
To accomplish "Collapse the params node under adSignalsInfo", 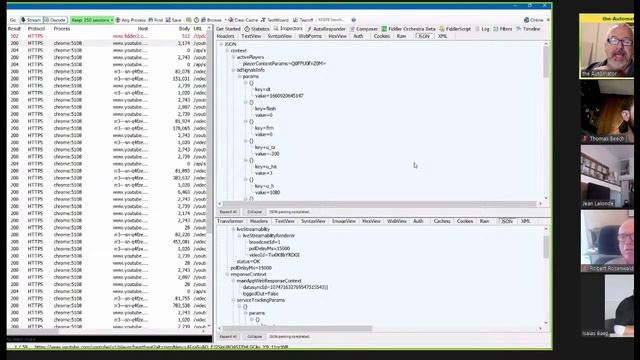I will tap(240, 76).
